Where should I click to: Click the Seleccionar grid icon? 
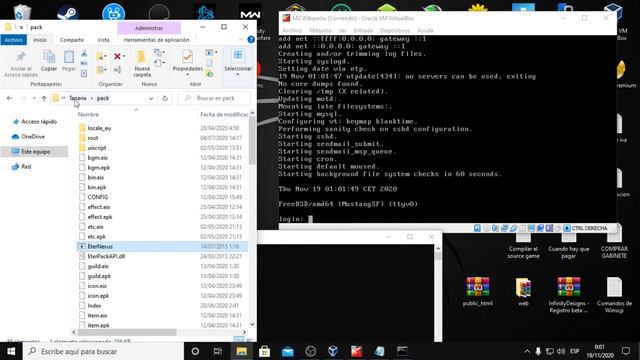pyautogui.click(x=238, y=56)
